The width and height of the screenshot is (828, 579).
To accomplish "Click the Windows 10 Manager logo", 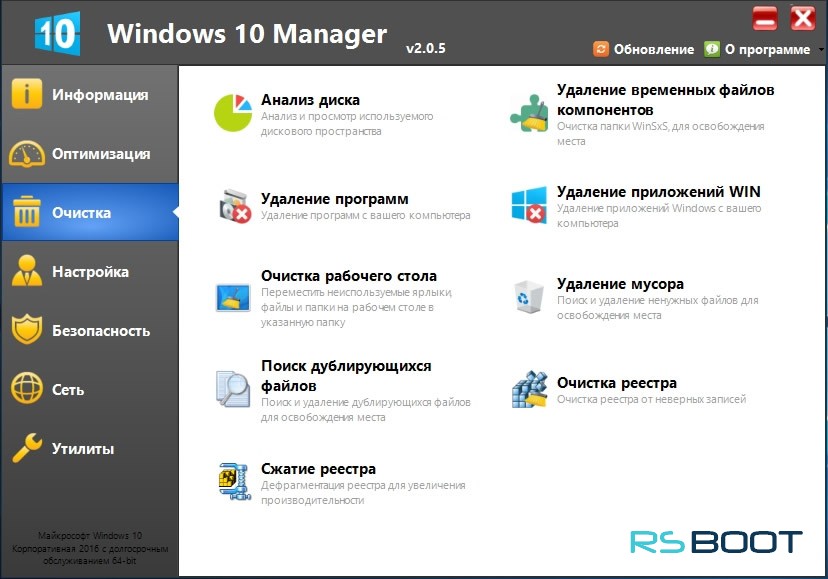I will click(x=58, y=33).
